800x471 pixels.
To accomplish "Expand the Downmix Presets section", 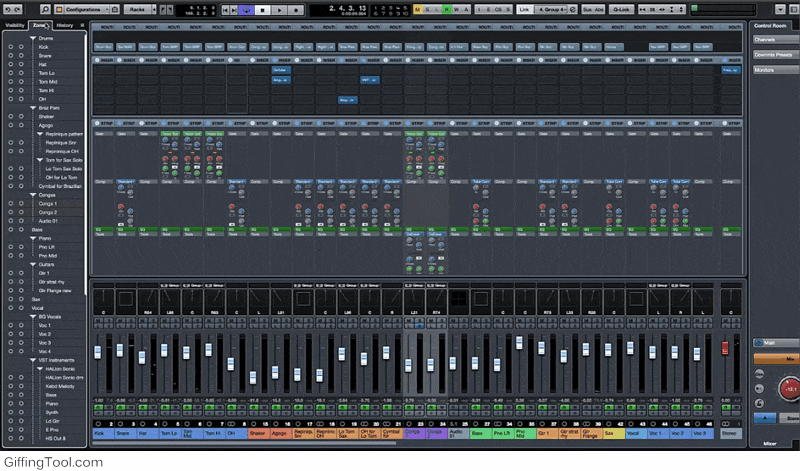I will [x=776, y=55].
